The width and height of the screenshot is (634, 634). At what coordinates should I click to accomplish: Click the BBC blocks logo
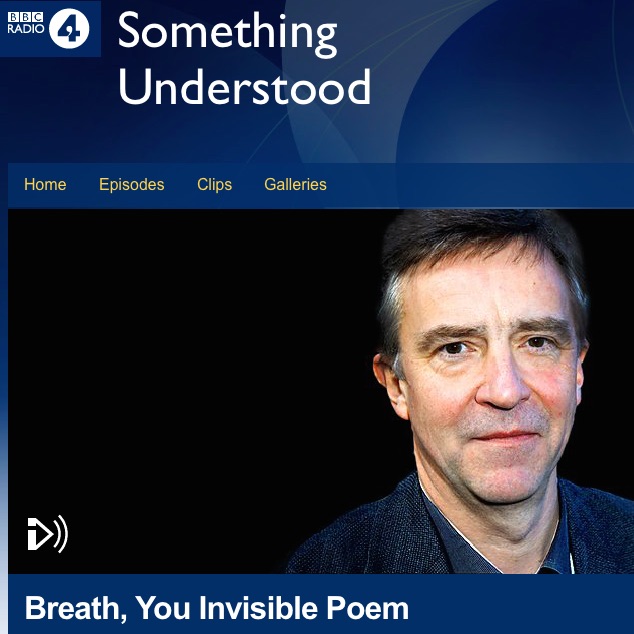(x=25, y=17)
